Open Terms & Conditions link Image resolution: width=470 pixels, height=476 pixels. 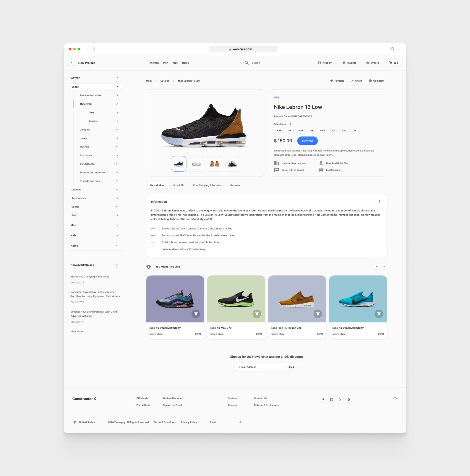[165, 422]
